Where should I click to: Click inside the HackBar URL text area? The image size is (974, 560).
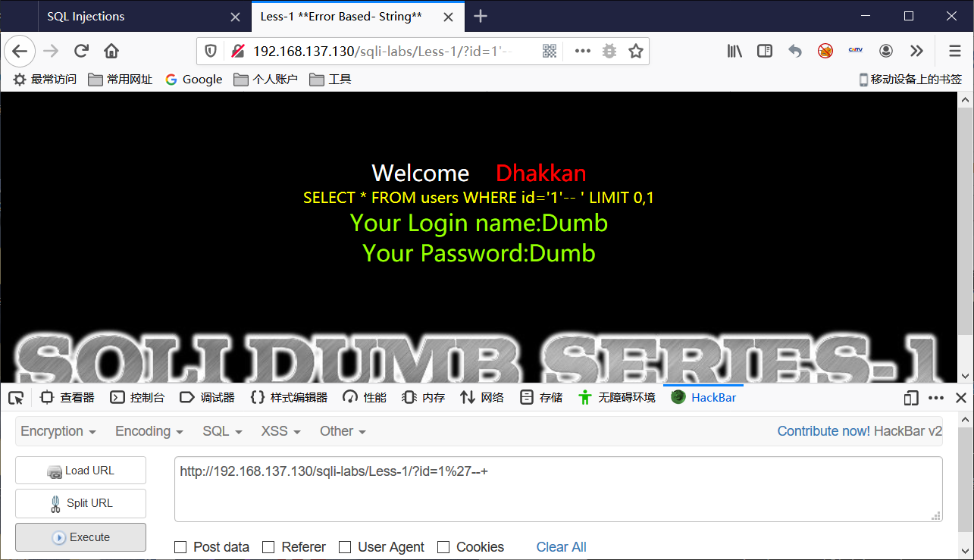[x=559, y=490]
